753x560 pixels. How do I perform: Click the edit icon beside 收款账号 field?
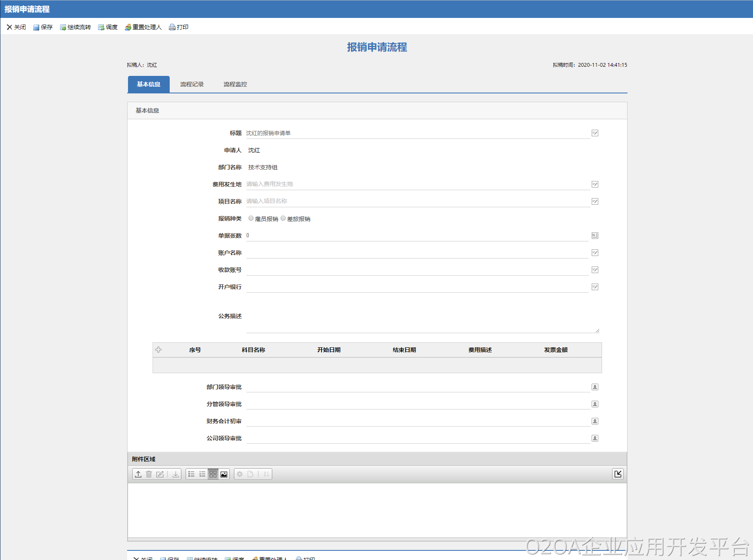(595, 270)
